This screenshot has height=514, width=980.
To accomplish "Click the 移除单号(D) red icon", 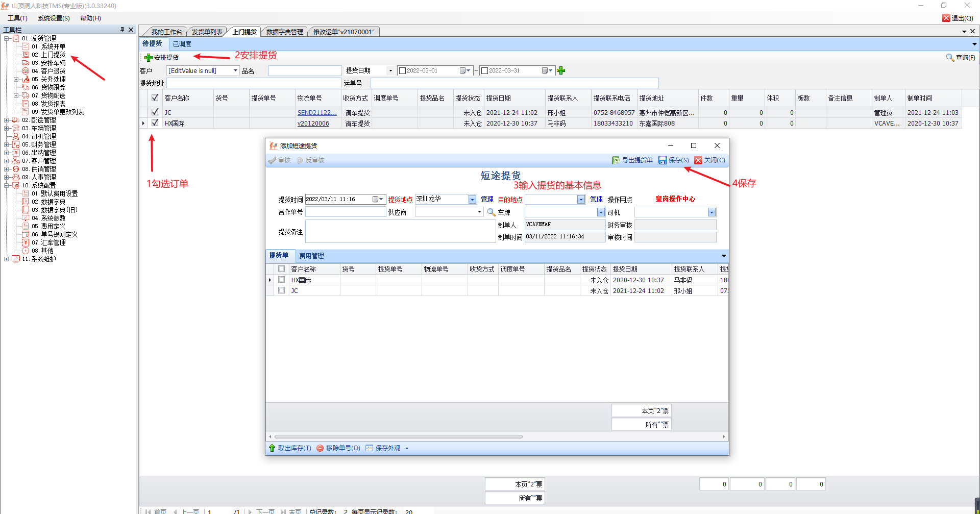I will click(x=320, y=448).
